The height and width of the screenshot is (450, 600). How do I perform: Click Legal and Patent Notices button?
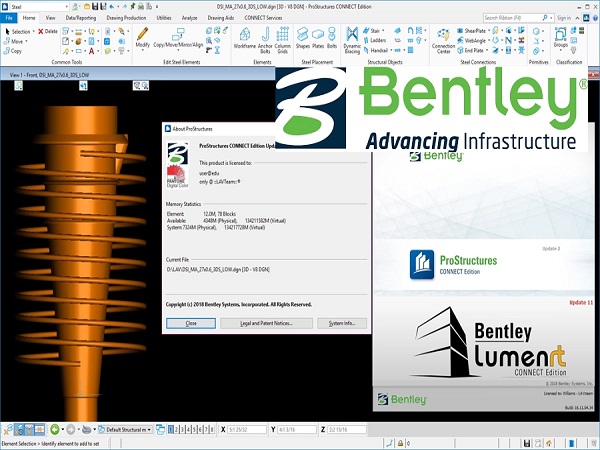(x=266, y=323)
